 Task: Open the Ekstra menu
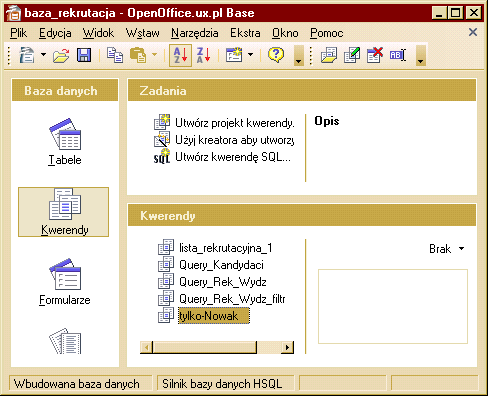coord(245,33)
